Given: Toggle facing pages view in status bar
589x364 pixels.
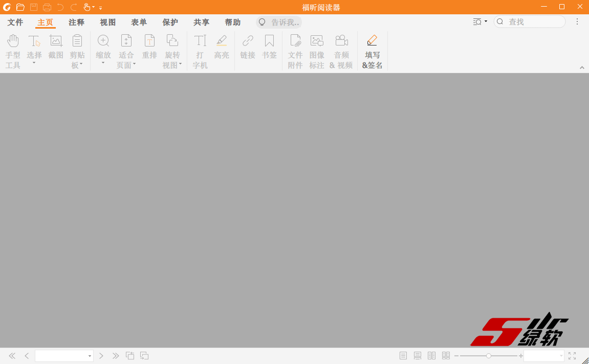Looking at the screenshot, I should coord(431,356).
